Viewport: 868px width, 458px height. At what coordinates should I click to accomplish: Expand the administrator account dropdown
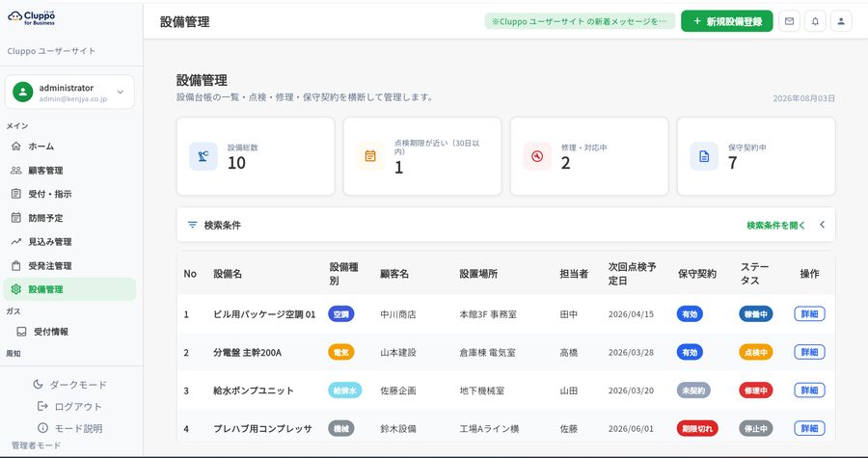[x=121, y=93]
